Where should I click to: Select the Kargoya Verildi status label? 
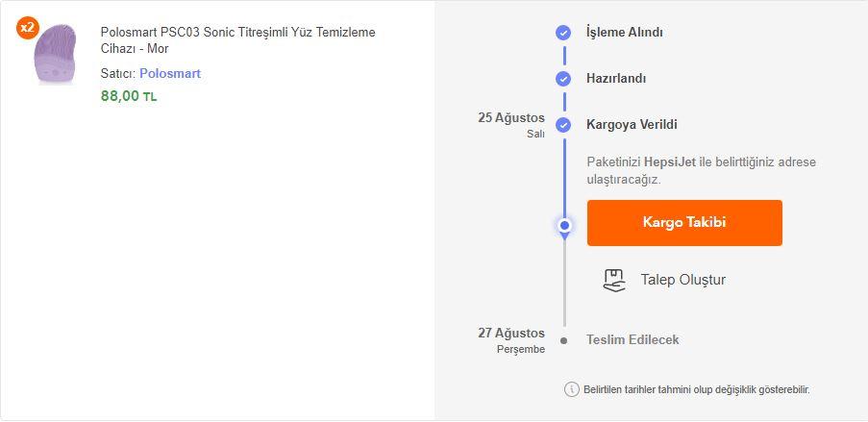click(x=632, y=125)
